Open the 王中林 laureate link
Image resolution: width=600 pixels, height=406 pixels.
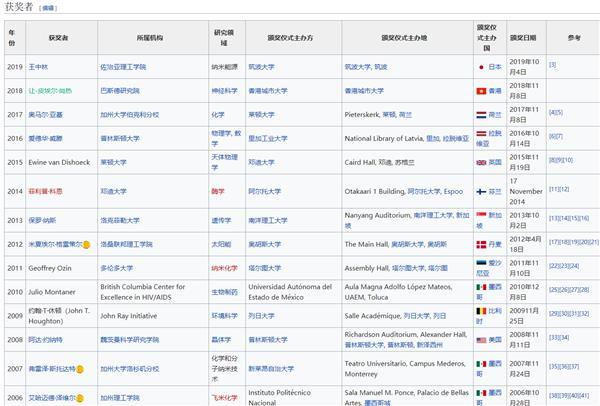point(38,67)
